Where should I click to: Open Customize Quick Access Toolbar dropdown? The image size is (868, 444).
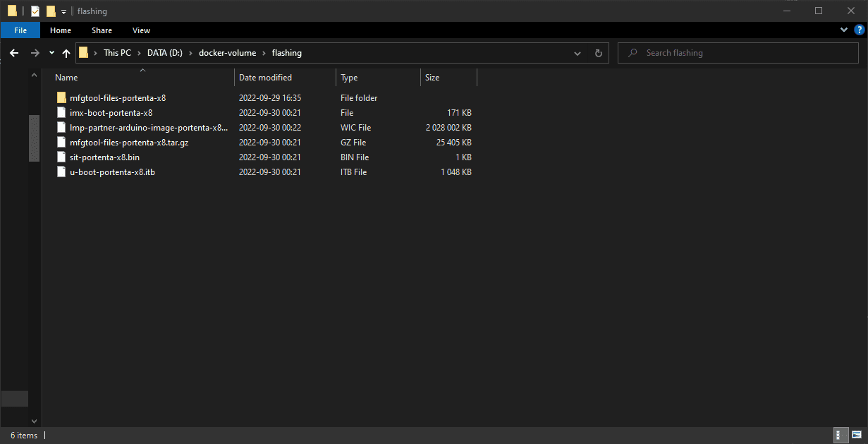coord(63,12)
